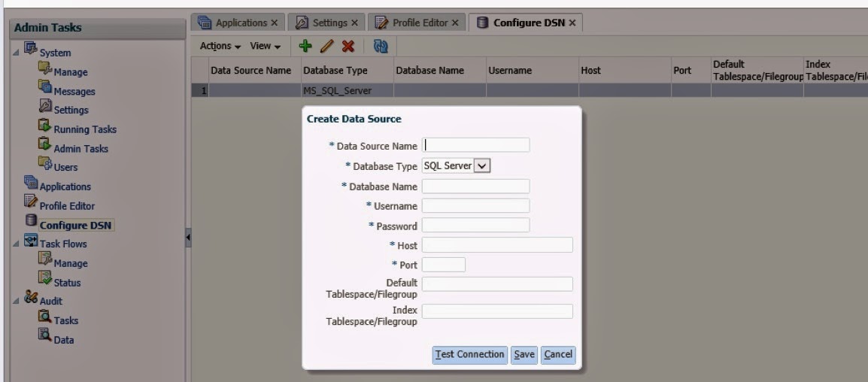Screen dimensions: 868x382
Task: Close the Configure DSN tab
Action: [x=572, y=23]
